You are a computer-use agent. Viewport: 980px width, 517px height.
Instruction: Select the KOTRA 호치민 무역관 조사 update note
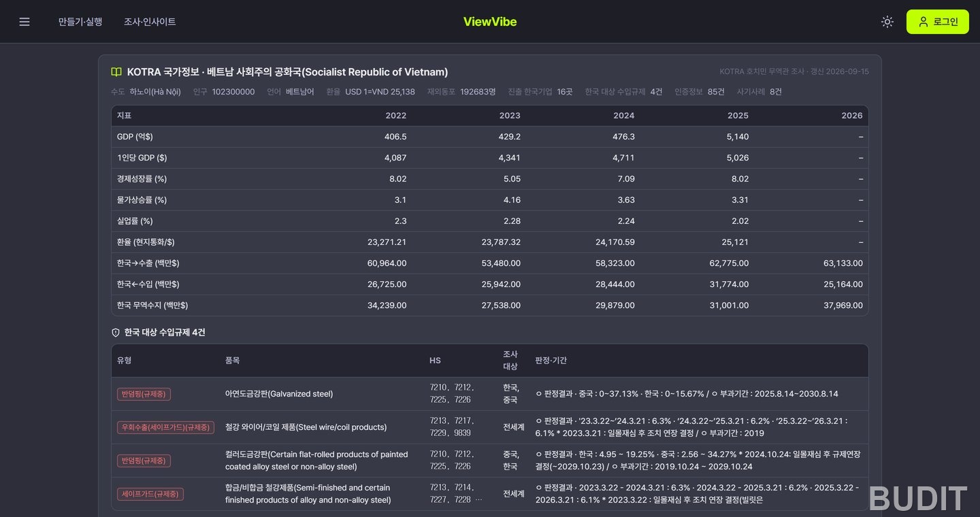tap(794, 71)
